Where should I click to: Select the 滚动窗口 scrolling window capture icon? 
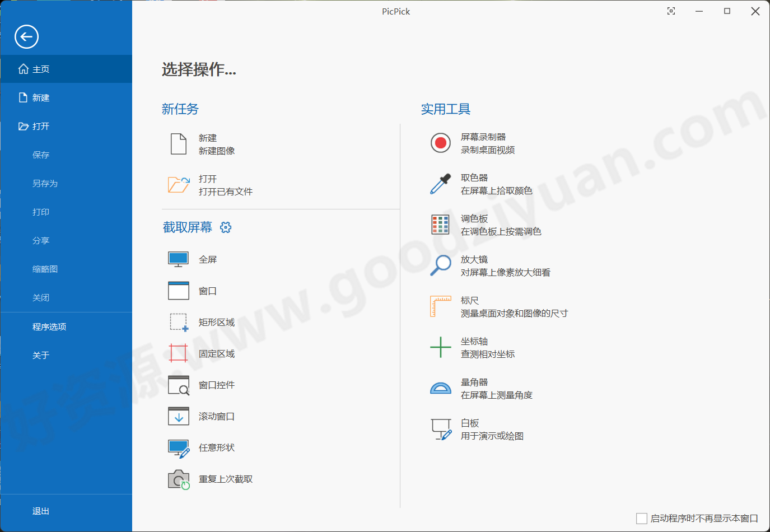pos(178,416)
